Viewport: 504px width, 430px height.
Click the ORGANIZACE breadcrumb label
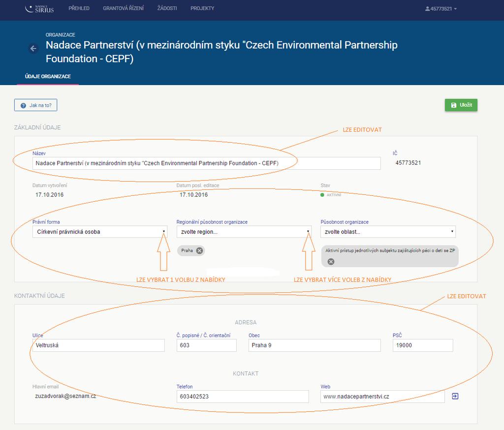pos(61,35)
